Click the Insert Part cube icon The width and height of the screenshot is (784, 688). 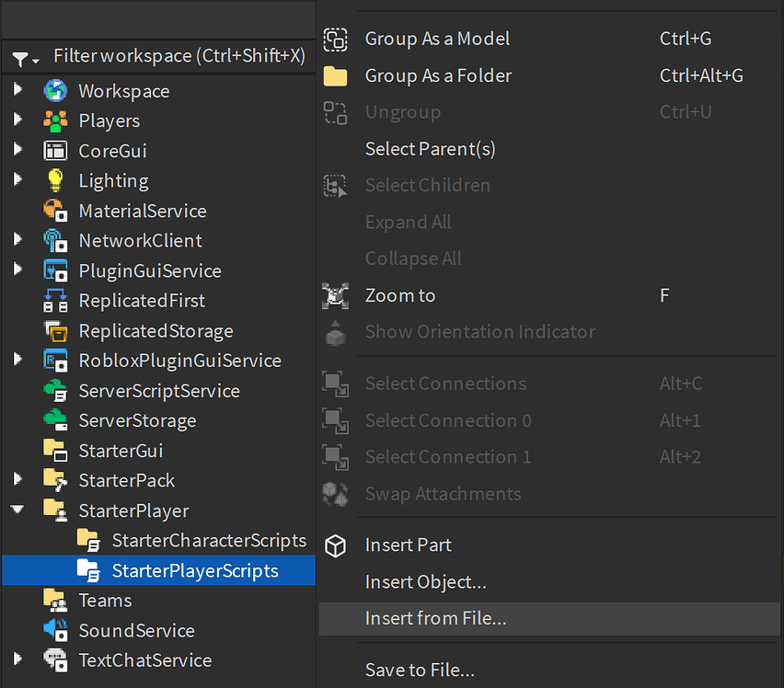click(x=336, y=545)
